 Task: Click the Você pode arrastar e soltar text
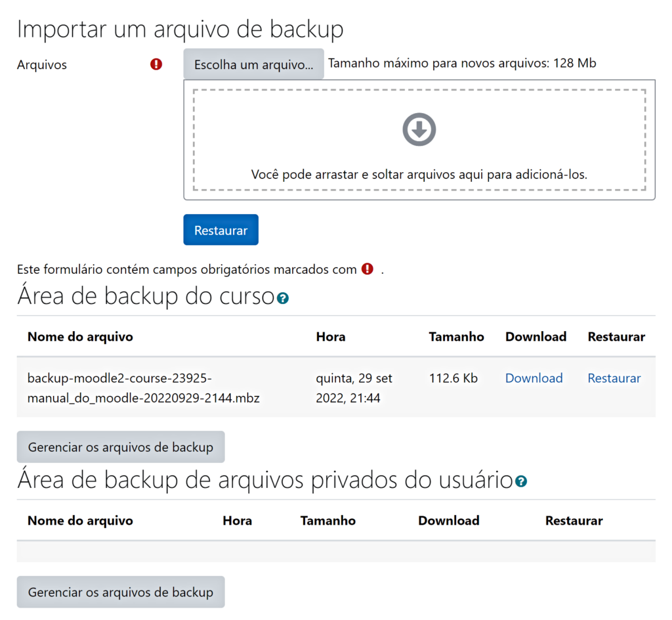[x=419, y=175]
